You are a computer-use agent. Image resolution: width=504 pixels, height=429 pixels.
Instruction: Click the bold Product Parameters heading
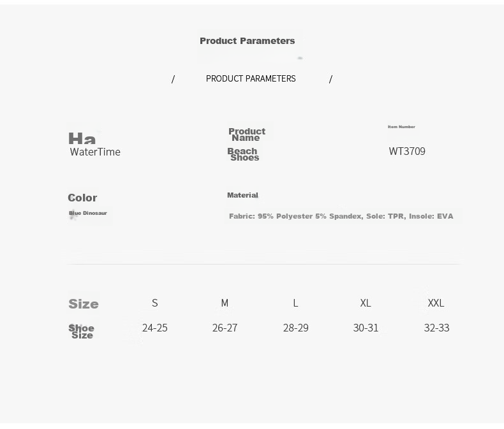pos(247,41)
